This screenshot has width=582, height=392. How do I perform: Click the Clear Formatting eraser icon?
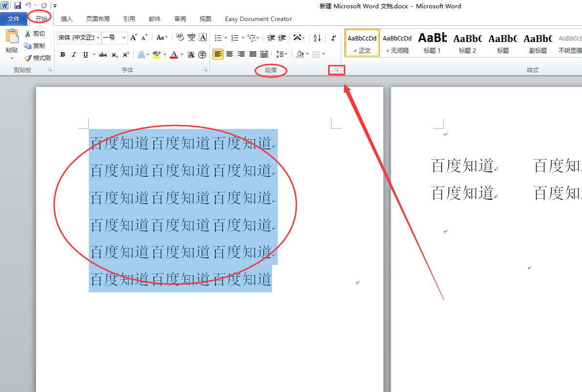(x=180, y=38)
